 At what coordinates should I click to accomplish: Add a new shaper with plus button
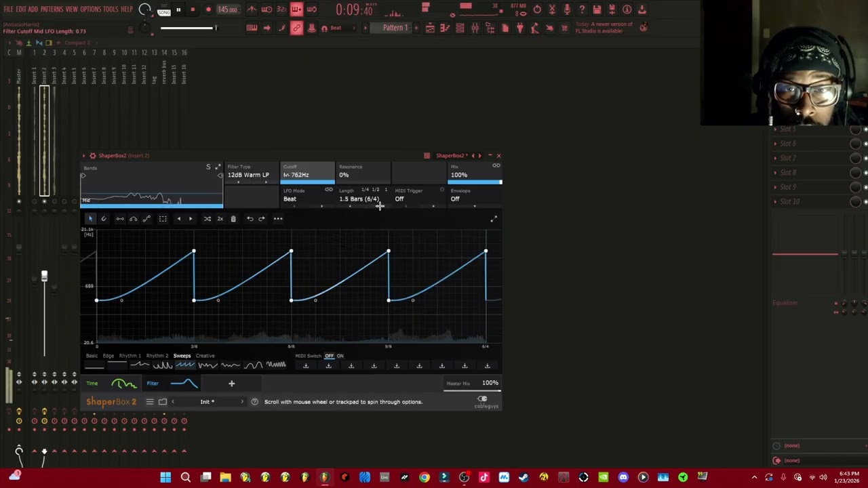pos(231,384)
